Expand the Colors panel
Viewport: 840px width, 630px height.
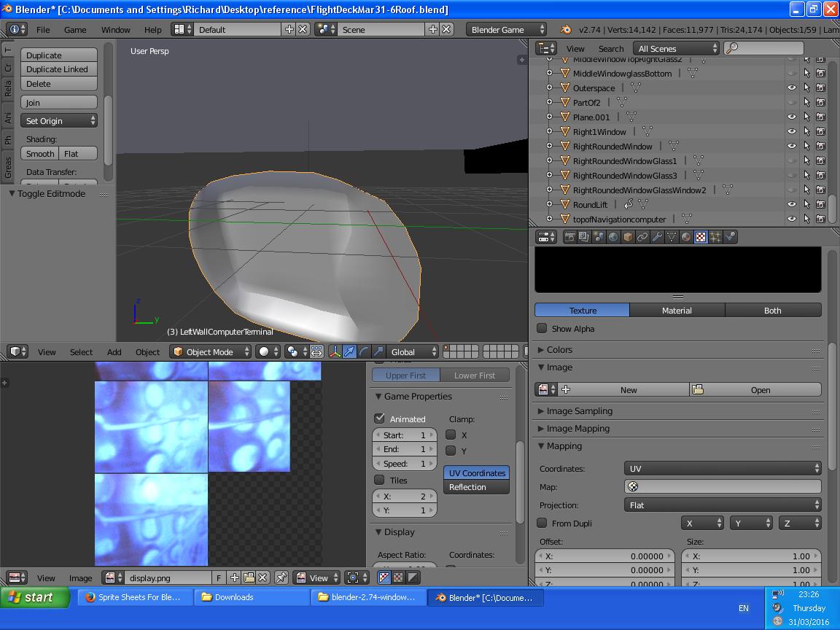coord(559,349)
